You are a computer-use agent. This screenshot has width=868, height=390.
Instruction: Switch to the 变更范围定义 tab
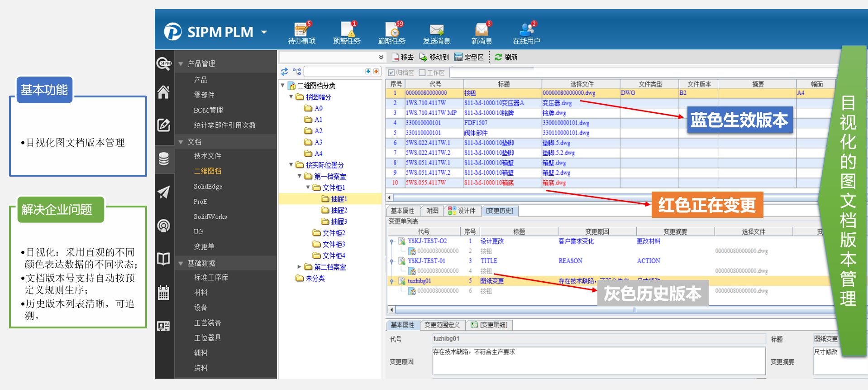442,325
